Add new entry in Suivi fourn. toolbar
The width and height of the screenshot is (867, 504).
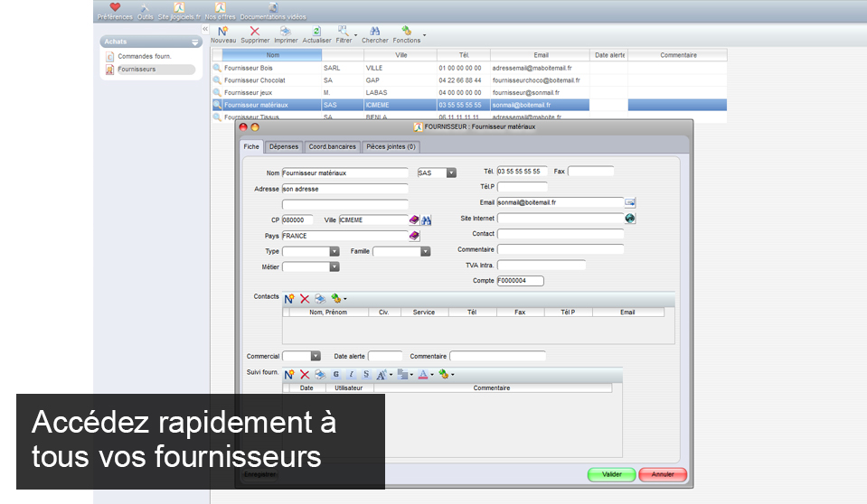(x=289, y=375)
